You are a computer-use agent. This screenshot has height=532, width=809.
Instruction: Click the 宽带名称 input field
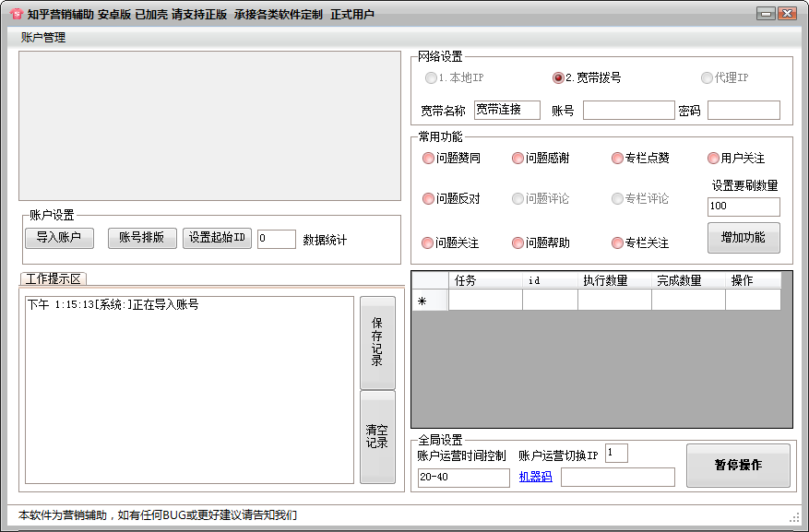(x=506, y=111)
